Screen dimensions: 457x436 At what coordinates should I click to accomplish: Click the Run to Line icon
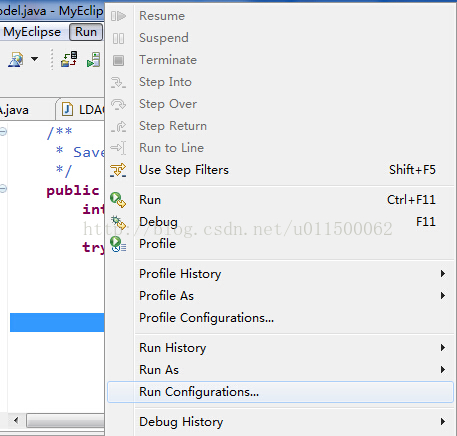click(118, 148)
